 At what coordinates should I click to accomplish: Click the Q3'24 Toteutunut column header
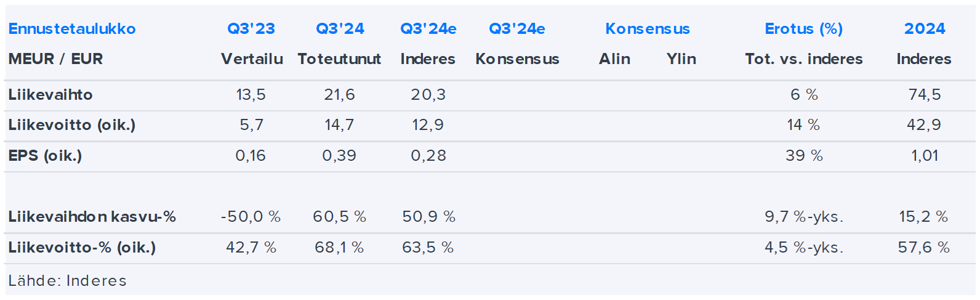tap(340, 29)
